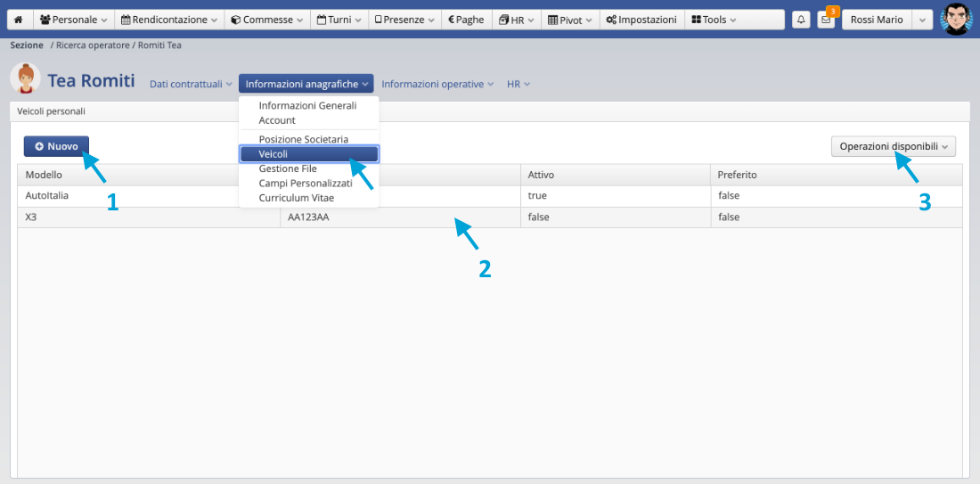Open the Informazioni operative dropdown
This screenshot has width=980, height=484.
click(x=437, y=84)
